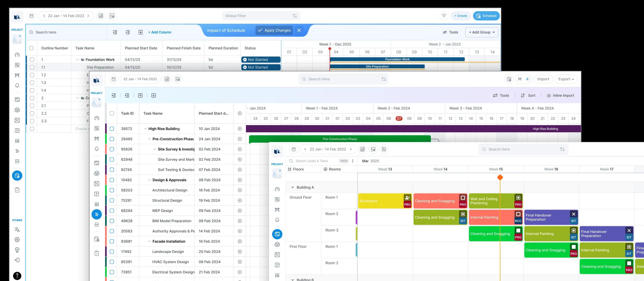Screen dimensions: 644x281
Task: Click the outdent icon in back window toolbar
Action: click(128, 32)
